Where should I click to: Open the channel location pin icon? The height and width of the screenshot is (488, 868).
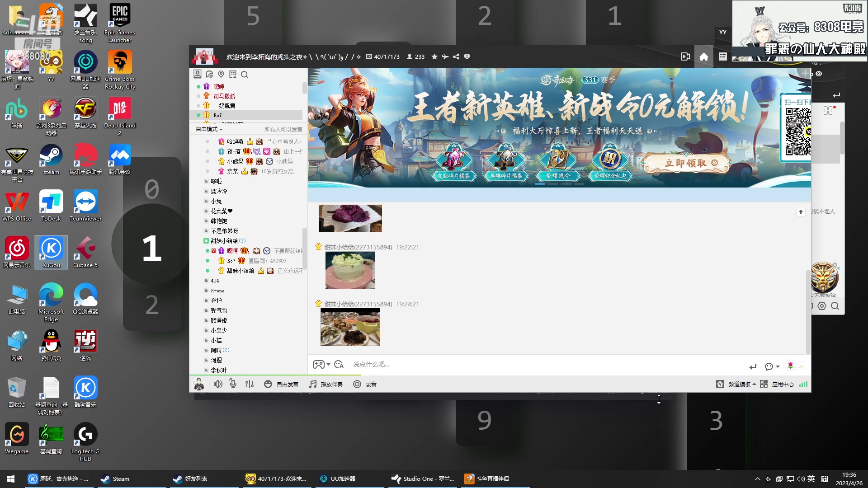[x=221, y=74]
